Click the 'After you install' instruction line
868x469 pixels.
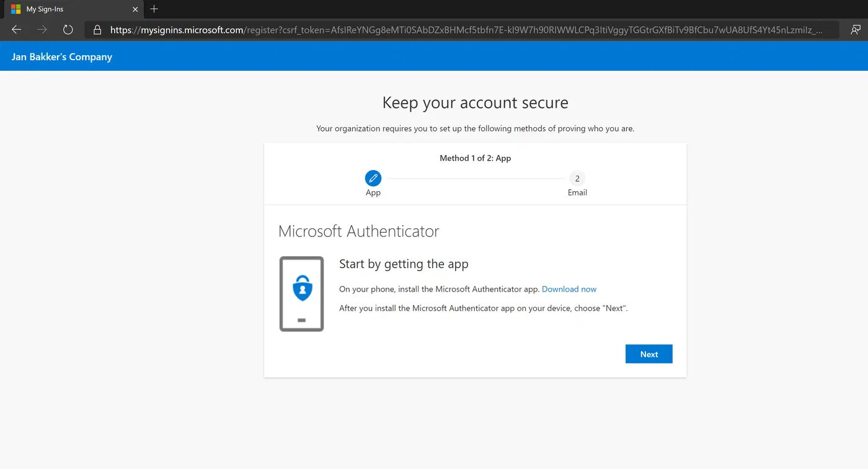point(484,308)
